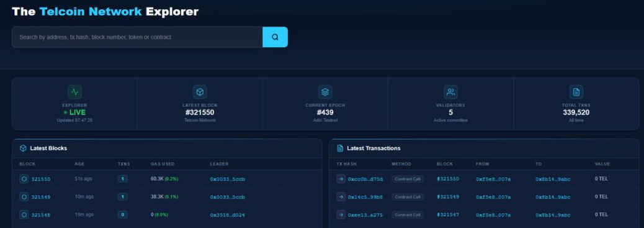Click the arrow icon beside 0xee13…a275
644x228 pixels.
coord(341,214)
